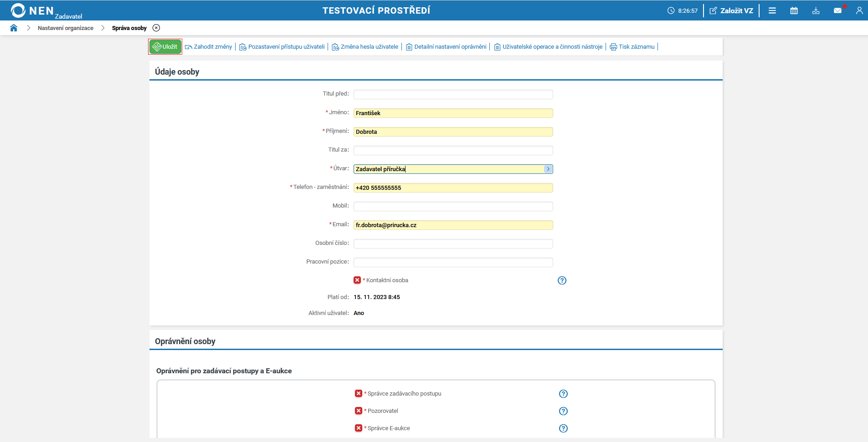Click the Příjmení field containing Dobrota
This screenshot has width=868, height=442.
tap(453, 132)
